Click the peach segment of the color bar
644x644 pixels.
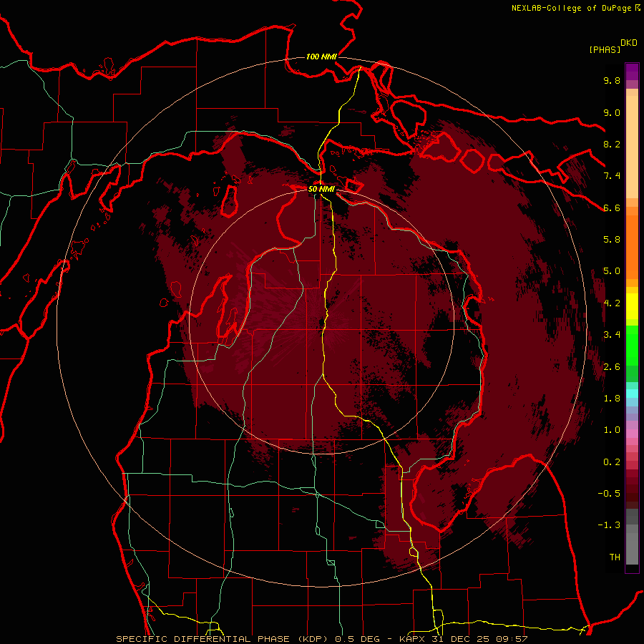pos(632,148)
